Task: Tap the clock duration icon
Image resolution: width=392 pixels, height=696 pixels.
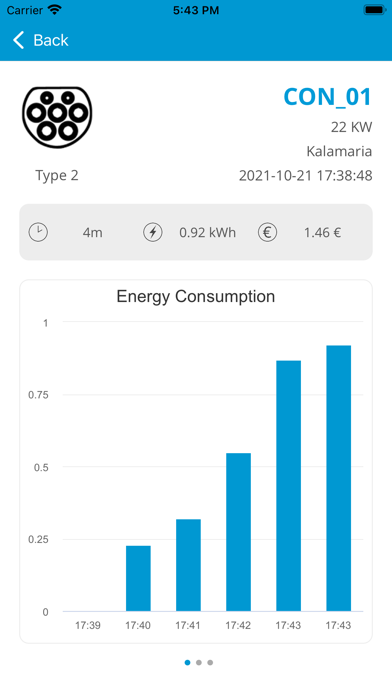Action: pyautogui.click(x=38, y=232)
